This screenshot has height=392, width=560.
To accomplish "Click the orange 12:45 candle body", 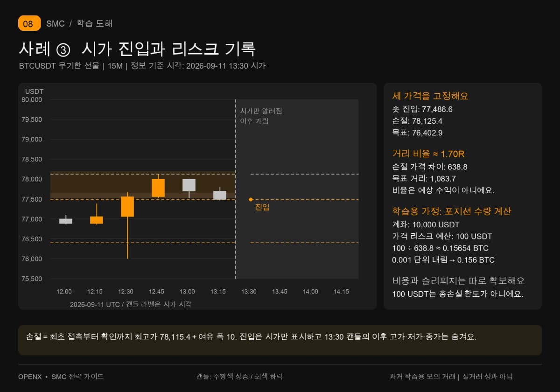I will [158, 188].
